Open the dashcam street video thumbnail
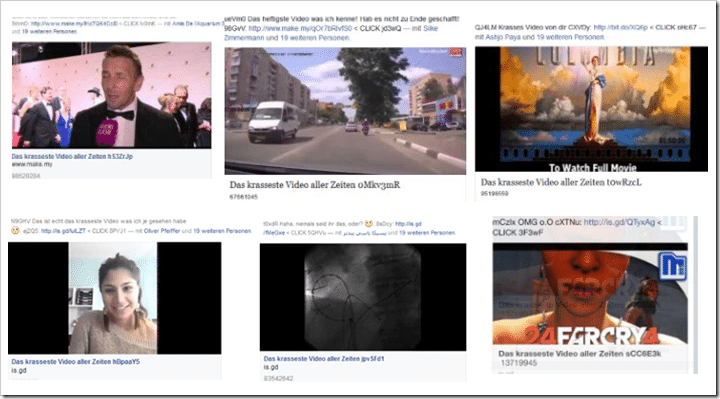 tap(345, 111)
